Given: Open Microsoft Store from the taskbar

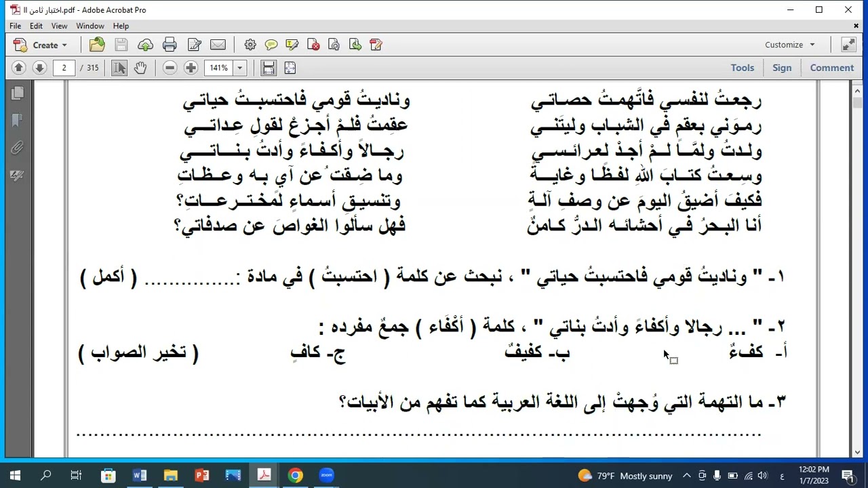Looking at the screenshot, I should pyautogui.click(x=108, y=476).
